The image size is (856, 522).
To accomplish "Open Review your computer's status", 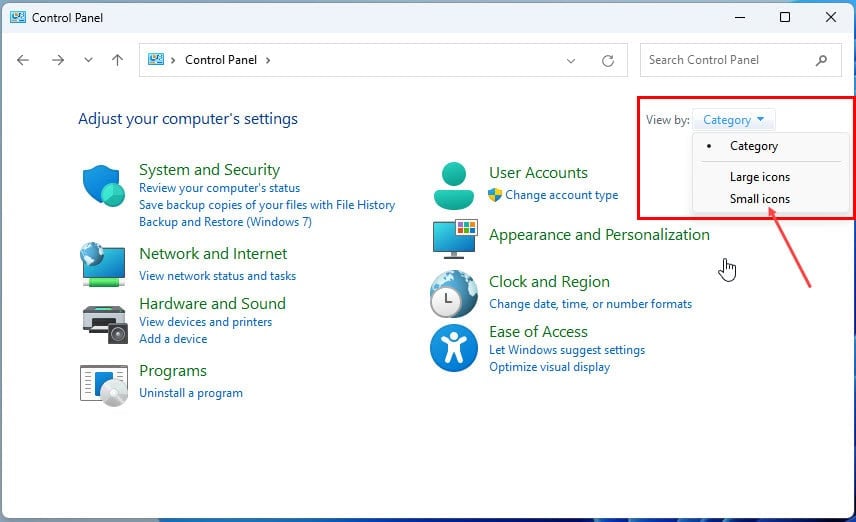I will tap(219, 188).
